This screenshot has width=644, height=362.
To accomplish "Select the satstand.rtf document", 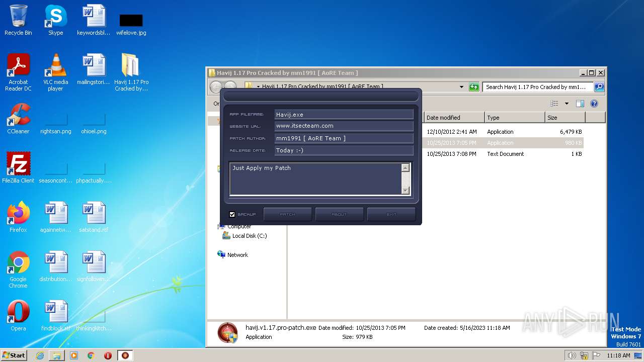I will tap(94, 217).
